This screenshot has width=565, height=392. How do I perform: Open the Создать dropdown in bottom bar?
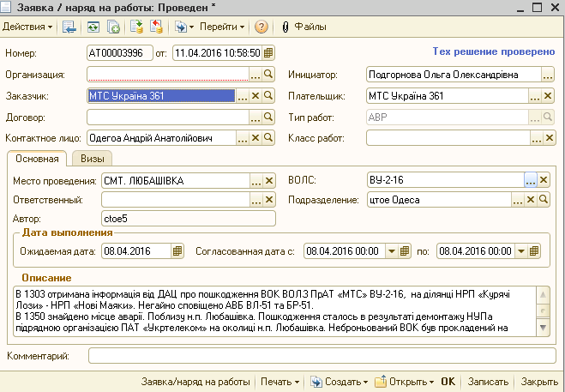point(340,381)
